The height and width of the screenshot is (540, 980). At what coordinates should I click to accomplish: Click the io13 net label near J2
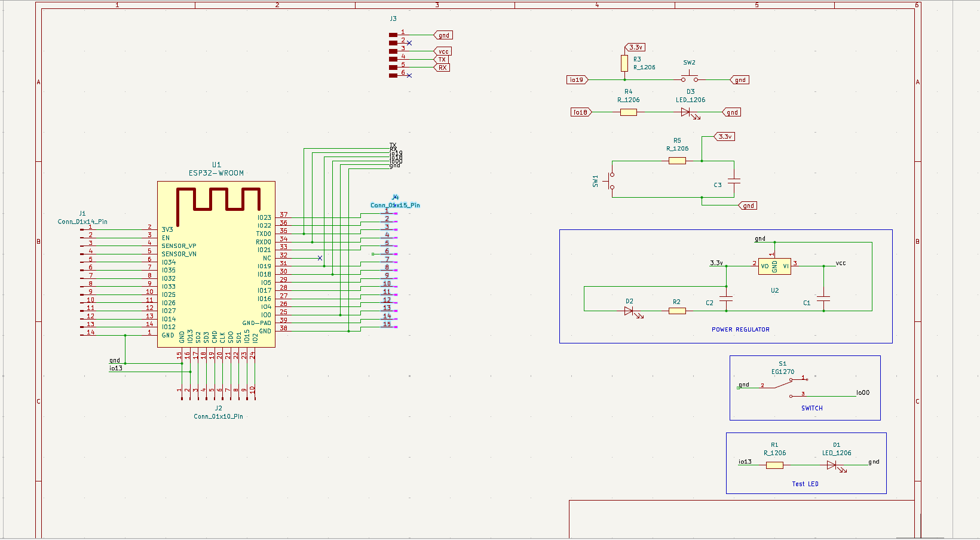pyautogui.click(x=116, y=369)
